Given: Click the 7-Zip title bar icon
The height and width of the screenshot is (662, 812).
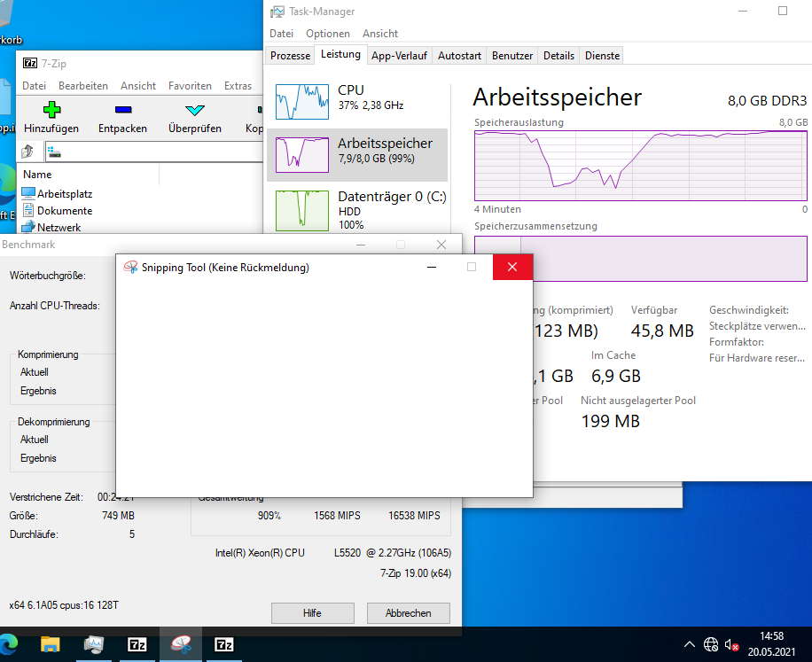Looking at the screenshot, I should pyautogui.click(x=30, y=63).
